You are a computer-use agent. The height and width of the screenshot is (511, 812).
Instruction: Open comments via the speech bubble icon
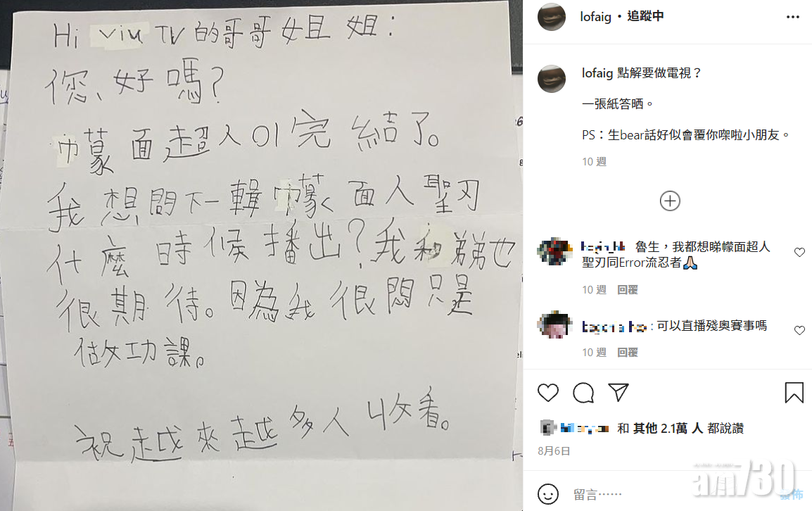(x=583, y=393)
